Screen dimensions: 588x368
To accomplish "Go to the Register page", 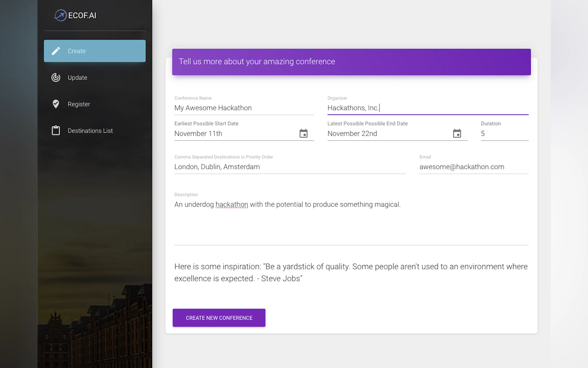I will click(x=78, y=104).
